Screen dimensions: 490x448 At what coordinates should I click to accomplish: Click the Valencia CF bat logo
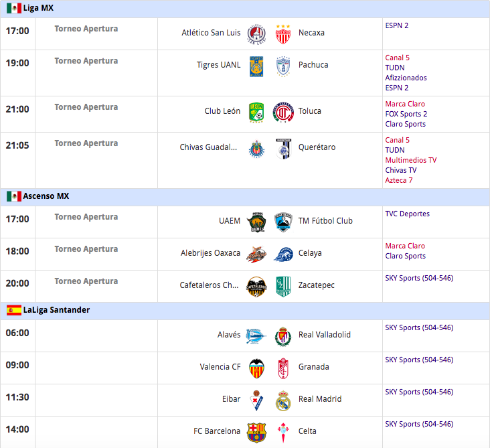pos(256,368)
